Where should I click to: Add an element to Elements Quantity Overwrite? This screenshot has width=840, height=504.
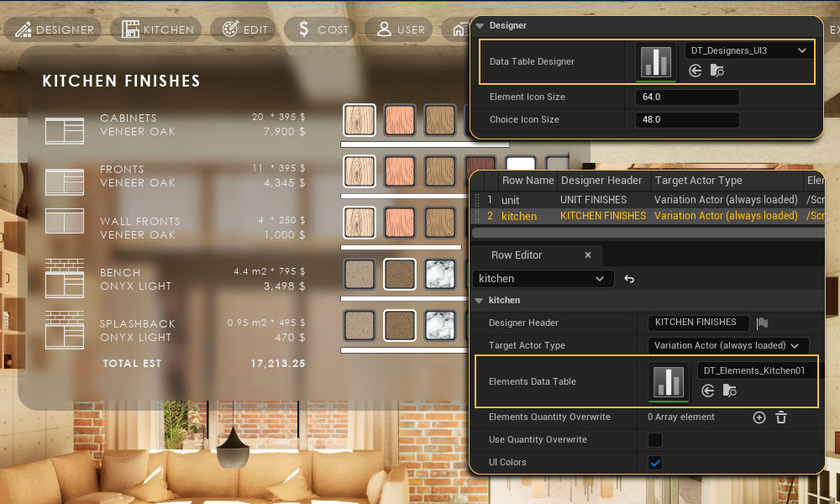click(759, 417)
